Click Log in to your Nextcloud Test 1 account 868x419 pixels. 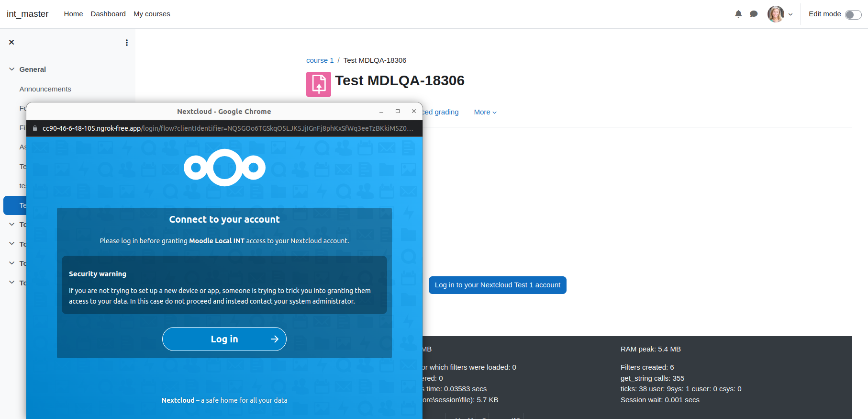(498, 285)
